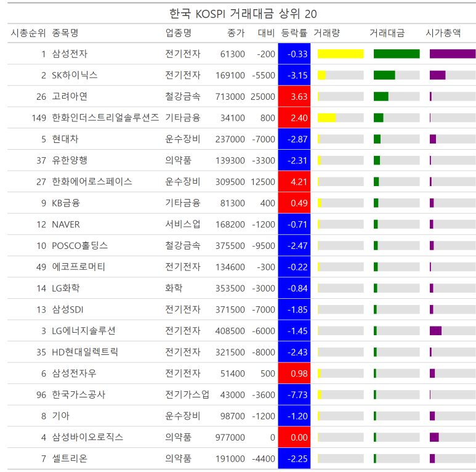Select the 한화인더스트리얼솔루션즈 stock name
Image resolution: width=476 pixels, height=472 pixels.
pos(105,118)
